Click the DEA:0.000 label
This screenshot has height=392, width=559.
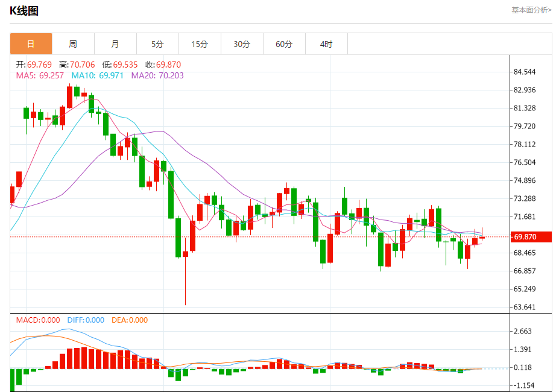(130, 320)
